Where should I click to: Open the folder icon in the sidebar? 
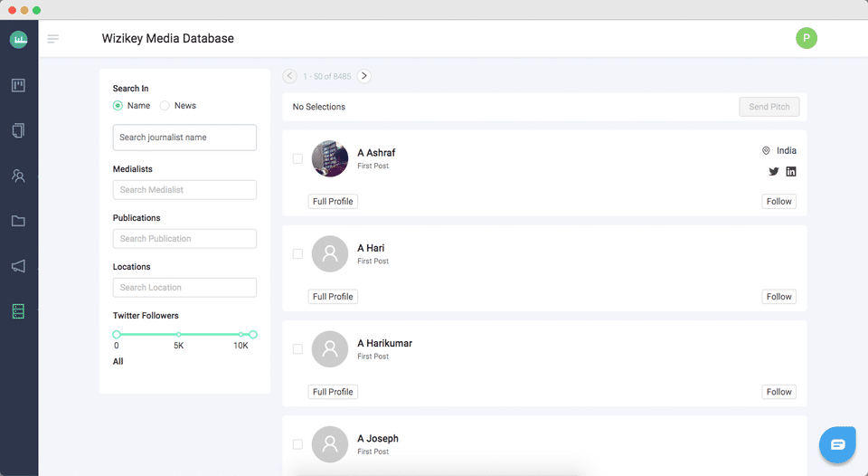point(19,221)
